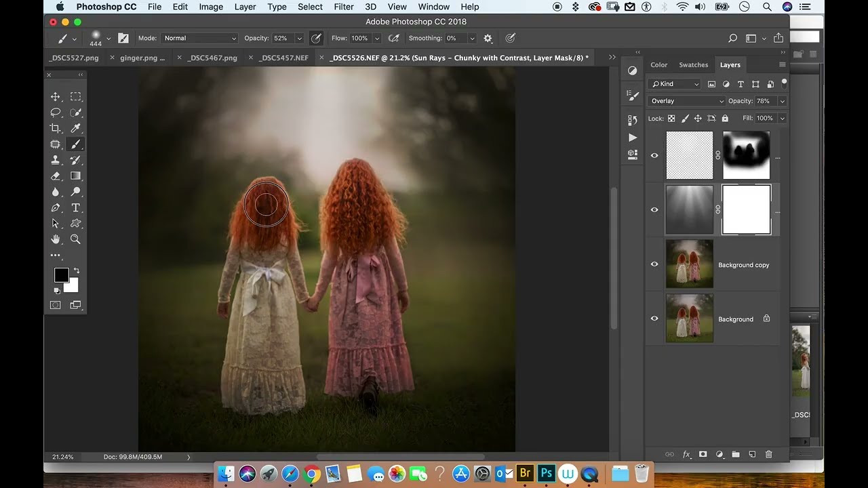Select the Background copy layer thumbnail
Image resolution: width=868 pixels, height=488 pixels.
pos(690,264)
